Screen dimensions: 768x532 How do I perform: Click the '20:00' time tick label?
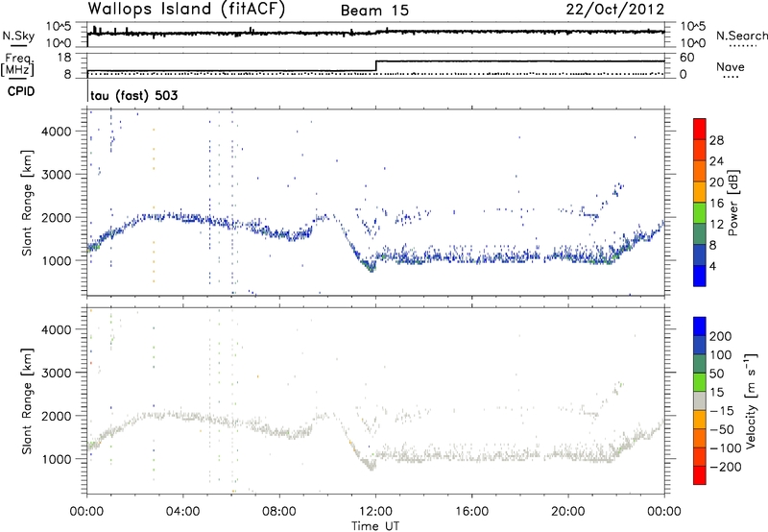568,512
